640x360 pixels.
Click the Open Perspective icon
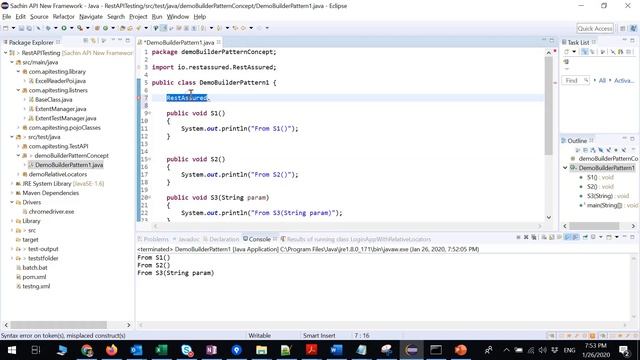point(622,28)
